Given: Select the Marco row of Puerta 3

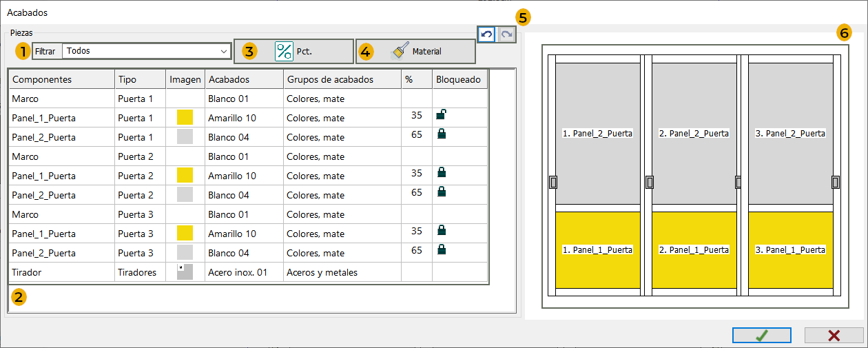Looking at the screenshot, I should coord(249,214).
